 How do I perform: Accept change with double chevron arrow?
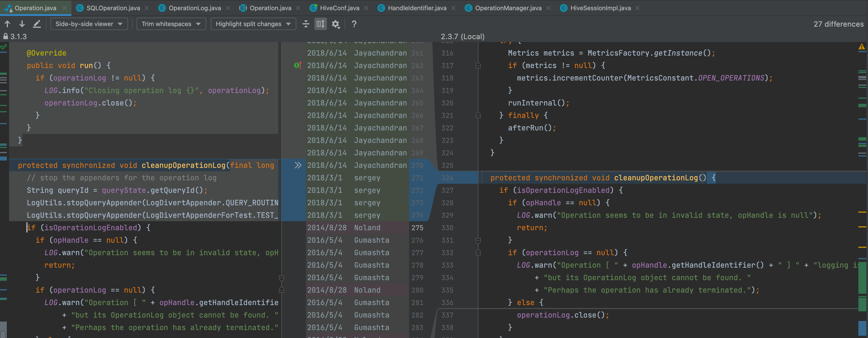tap(298, 165)
